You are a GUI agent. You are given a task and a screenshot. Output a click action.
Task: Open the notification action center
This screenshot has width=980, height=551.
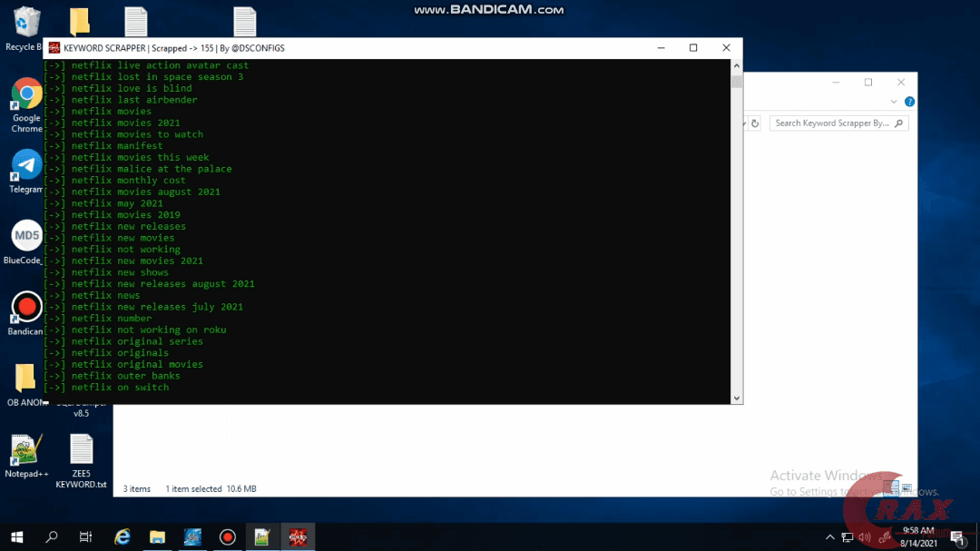(956, 536)
